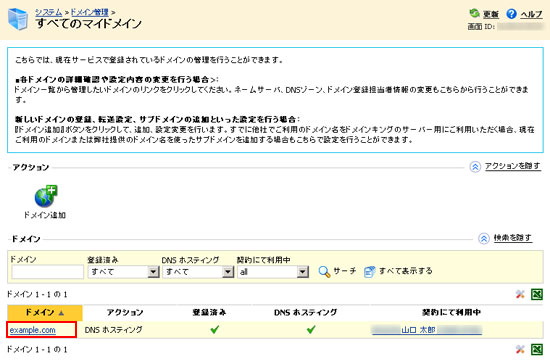Click the システム breadcrumb link
The height and width of the screenshot is (364, 550).
tap(49, 12)
